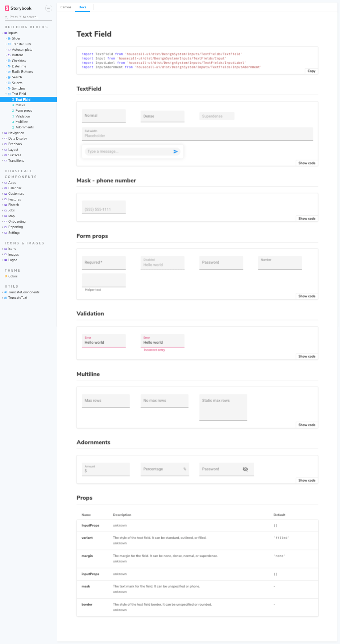Show code for TextField example
This screenshot has height=644, width=340.
click(x=307, y=163)
